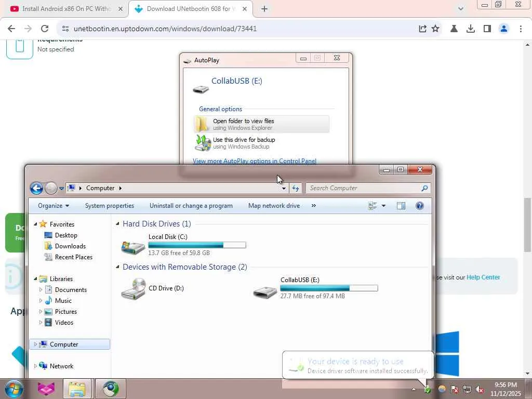Open the Chrome tab search chevron
Screen dimensions: 532x399
click(460, 9)
